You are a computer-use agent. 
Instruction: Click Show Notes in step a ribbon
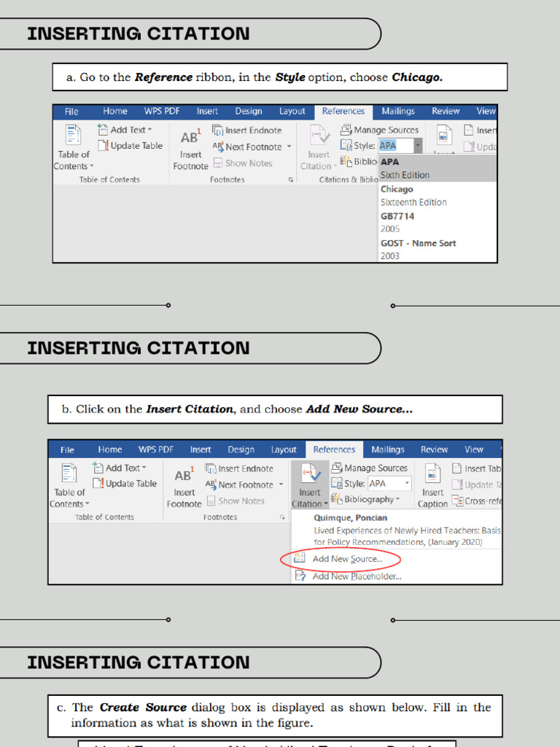(244, 163)
